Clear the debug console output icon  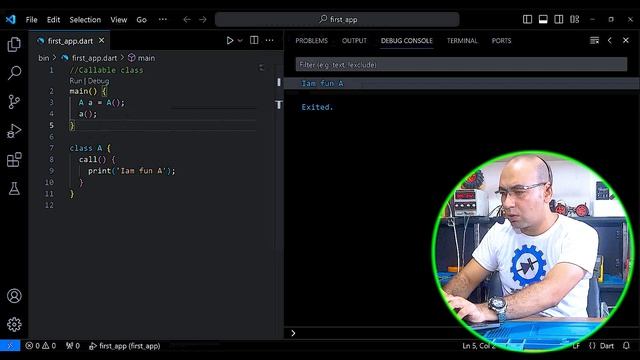coord(594,40)
